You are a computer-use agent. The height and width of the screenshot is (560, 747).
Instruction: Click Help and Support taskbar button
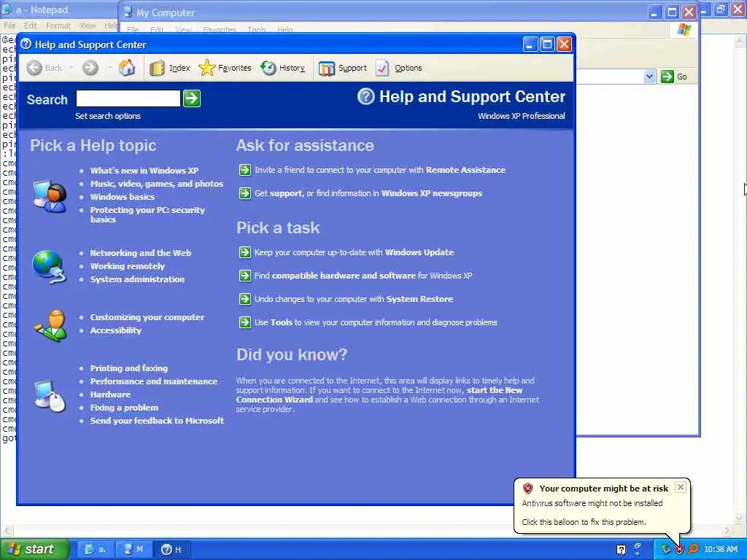click(171, 550)
